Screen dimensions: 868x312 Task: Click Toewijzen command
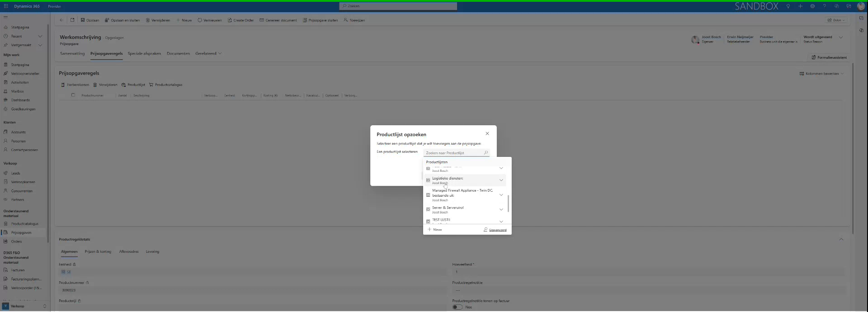click(354, 20)
